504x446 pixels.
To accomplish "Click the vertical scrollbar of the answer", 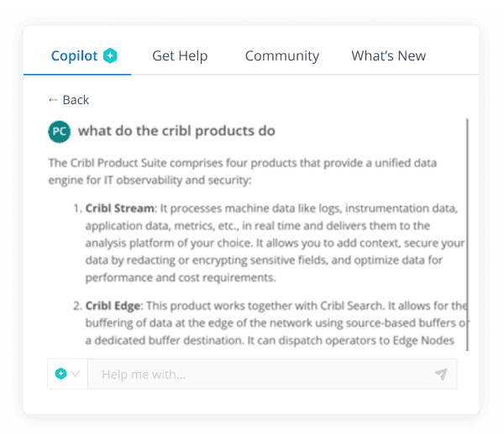I will pos(467,235).
